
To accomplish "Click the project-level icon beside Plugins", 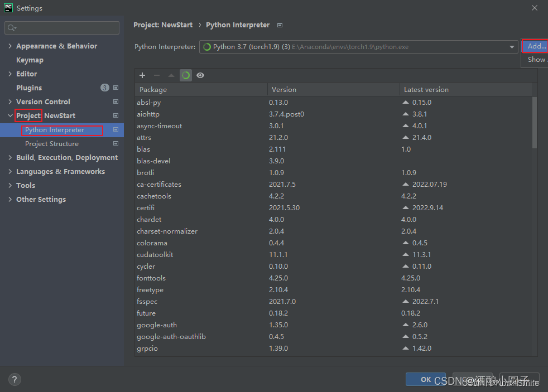I will coord(116,88).
